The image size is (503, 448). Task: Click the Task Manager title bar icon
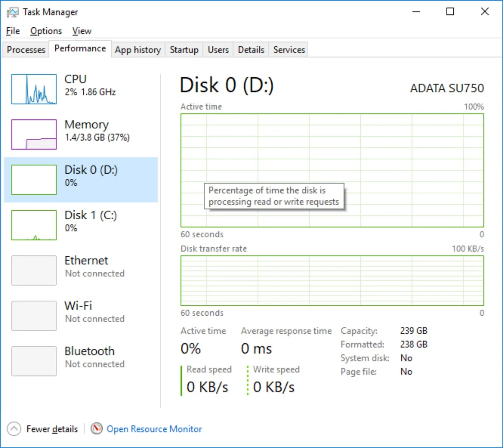[x=13, y=12]
